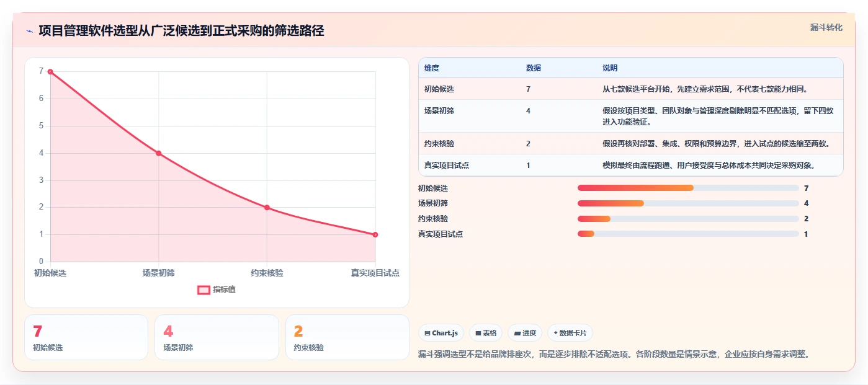Click the icon in the 表格 tag
Viewport: 868px width, 385px height.
point(478,333)
